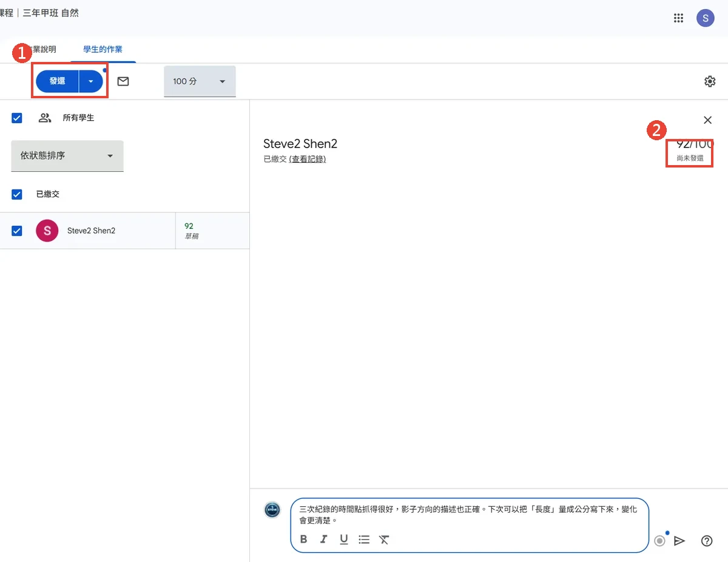Click Steve2 Shen2's red avatar in list
This screenshot has height=562, width=728.
[47, 231]
